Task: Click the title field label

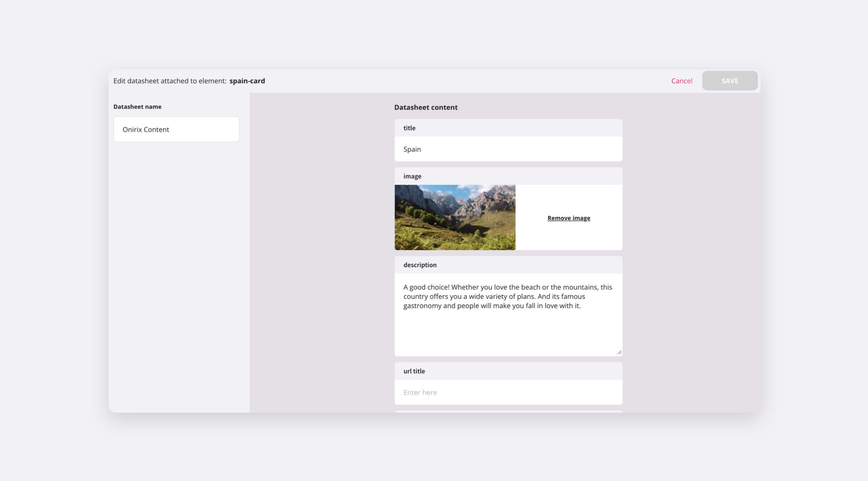Action: tap(409, 128)
